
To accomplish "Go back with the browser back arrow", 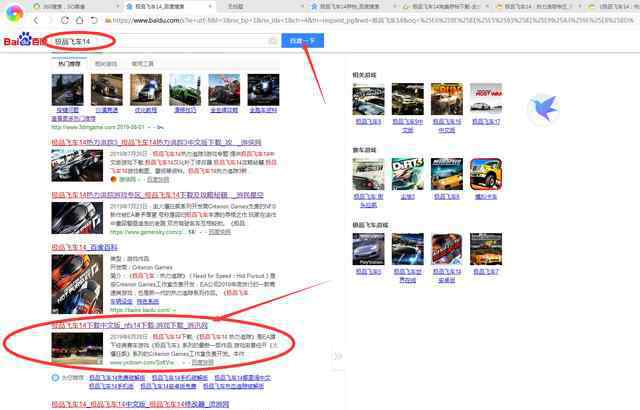I will tap(36, 20).
